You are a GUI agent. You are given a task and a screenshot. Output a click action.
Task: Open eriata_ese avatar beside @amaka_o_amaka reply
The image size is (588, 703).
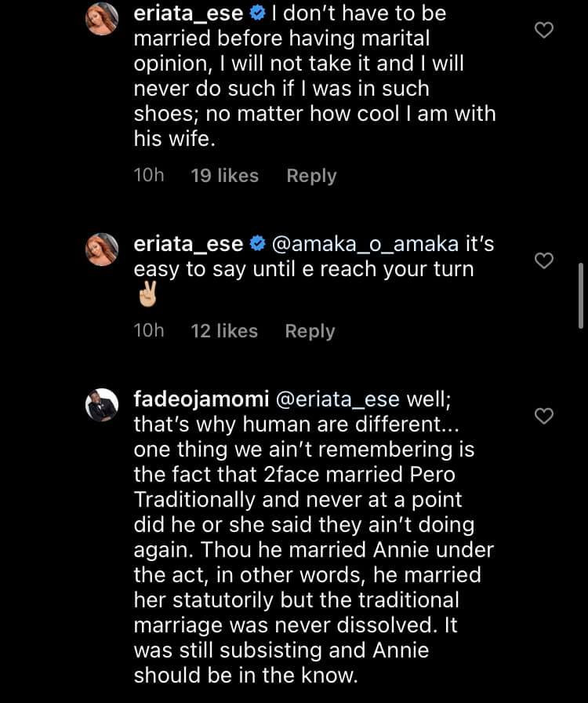click(102, 250)
